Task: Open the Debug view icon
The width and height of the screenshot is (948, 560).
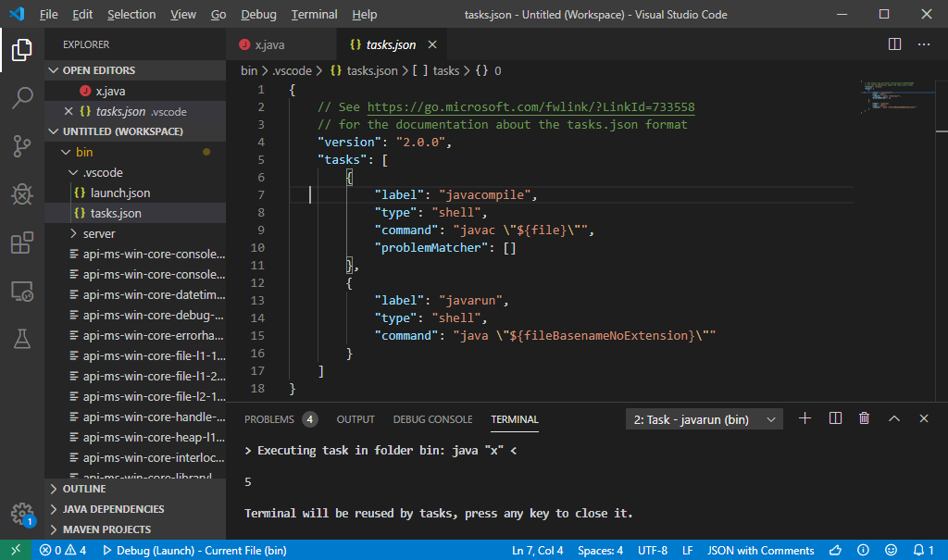Action: pos(22,194)
